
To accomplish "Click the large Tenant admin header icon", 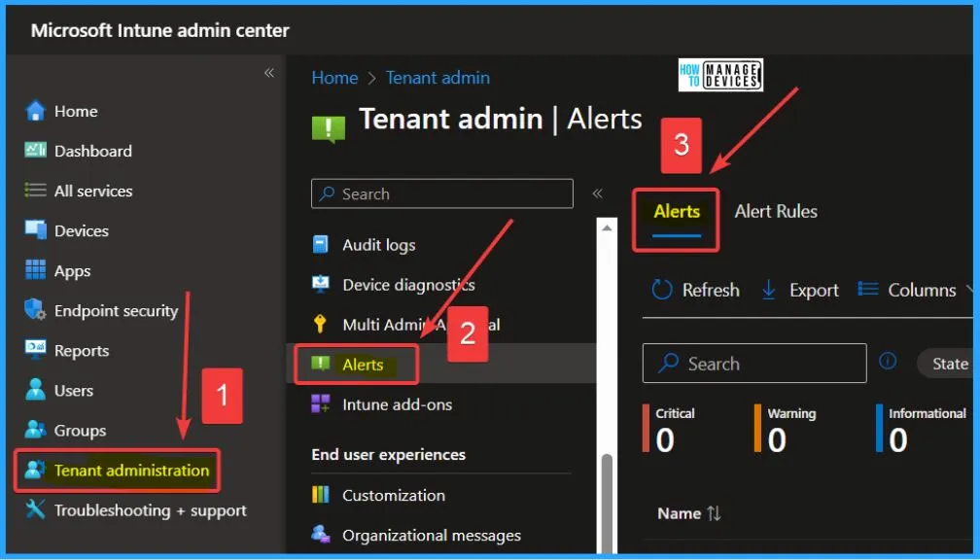I will coord(329,128).
